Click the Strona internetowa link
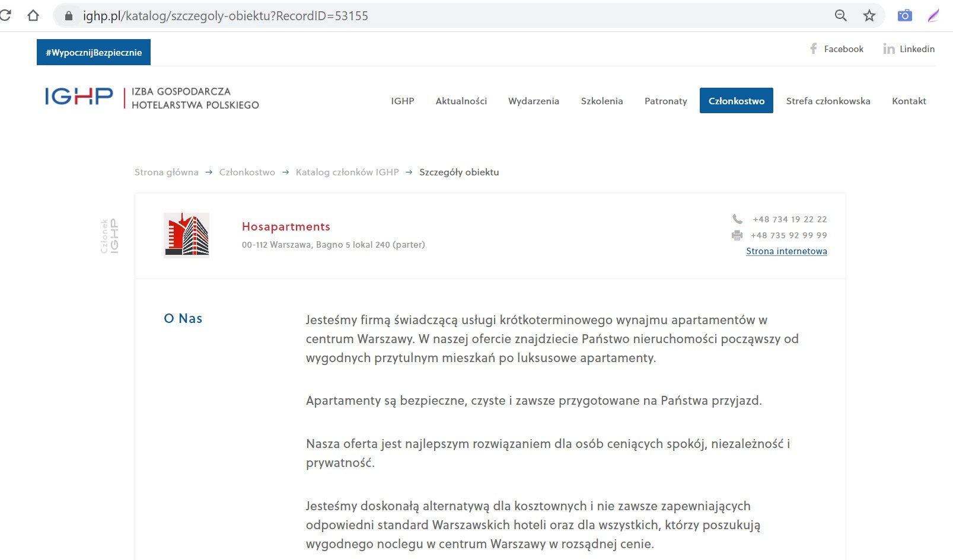Screen dimensions: 953x560 [786, 251]
